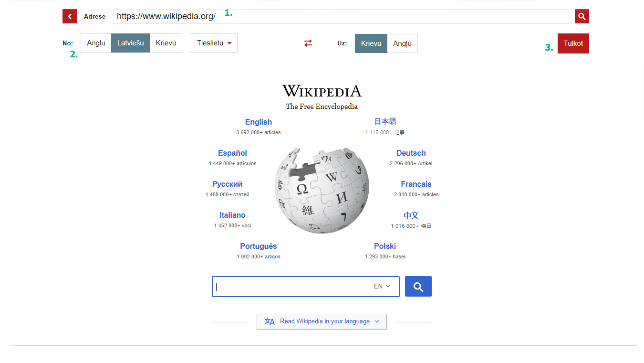Expand Read Wikipedia in your language
644x363 pixels.
coord(322,321)
